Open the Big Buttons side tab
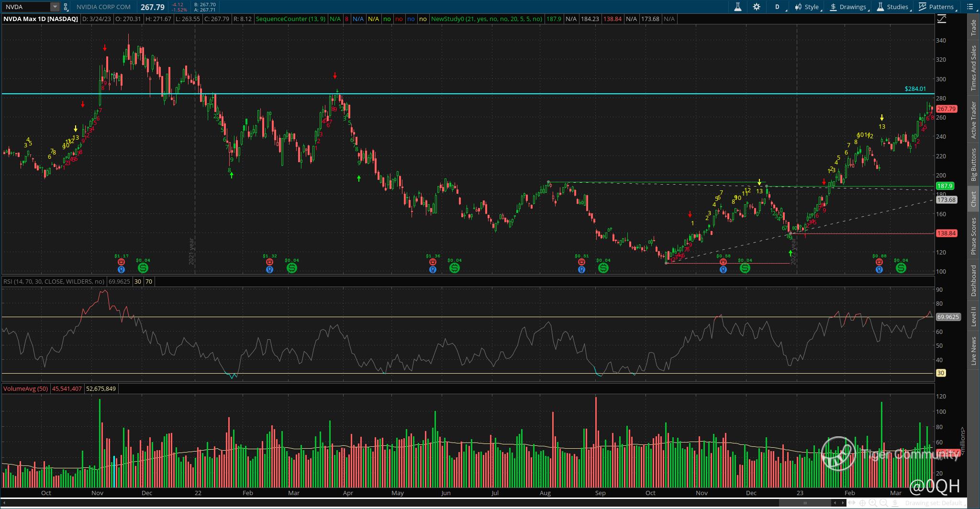This screenshot has width=980, height=509. click(973, 165)
